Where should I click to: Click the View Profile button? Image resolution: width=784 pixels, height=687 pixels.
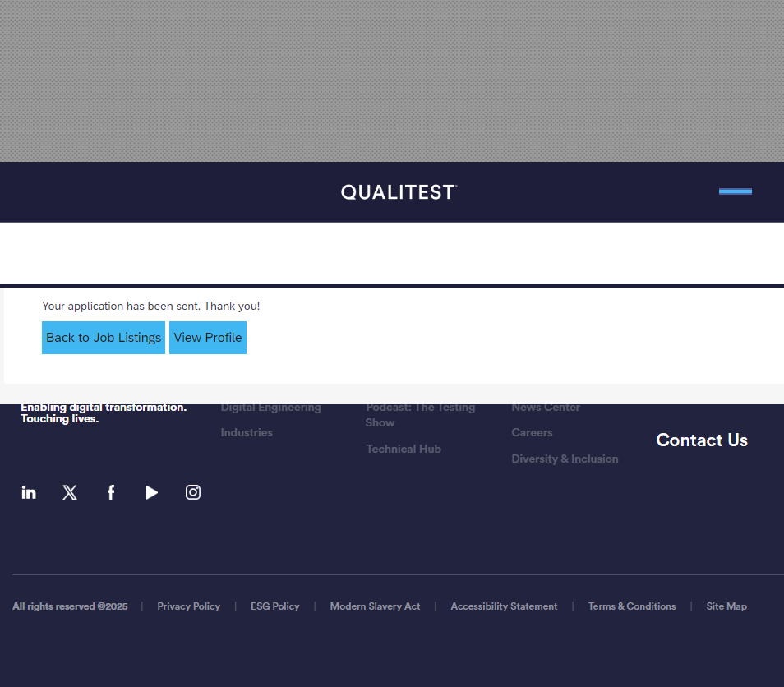pos(208,338)
